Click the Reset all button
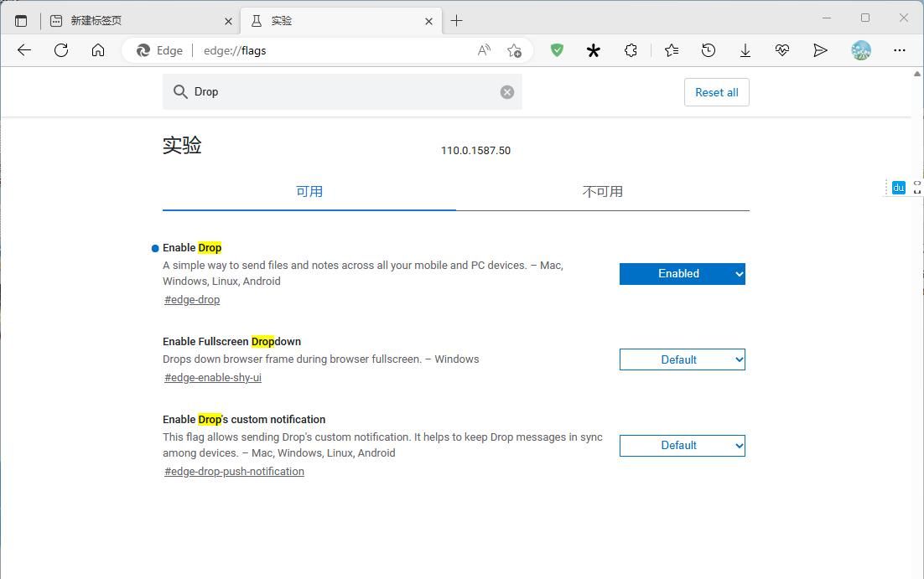Viewport: 924px width, 579px height. point(716,92)
